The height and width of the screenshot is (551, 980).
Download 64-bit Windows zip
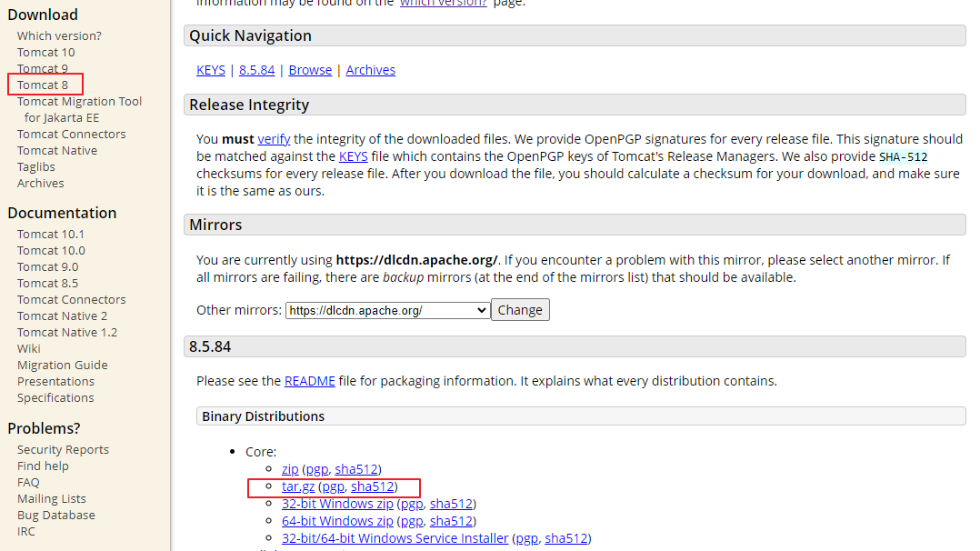(337, 521)
